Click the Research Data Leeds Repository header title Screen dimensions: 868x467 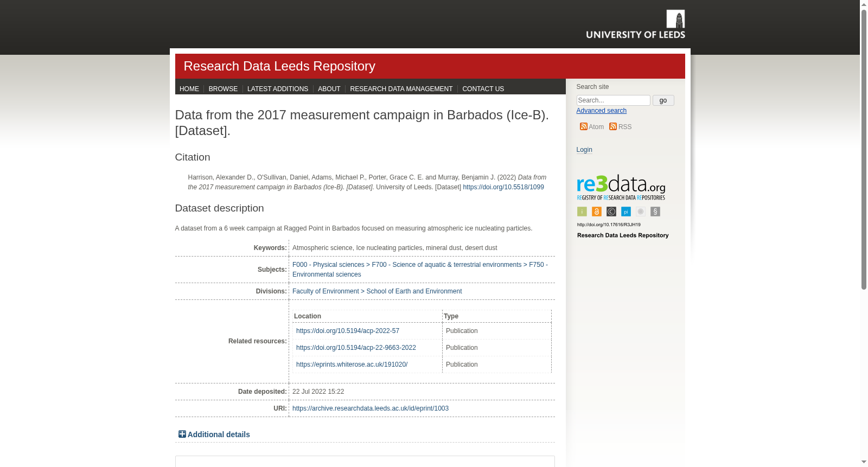279,66
